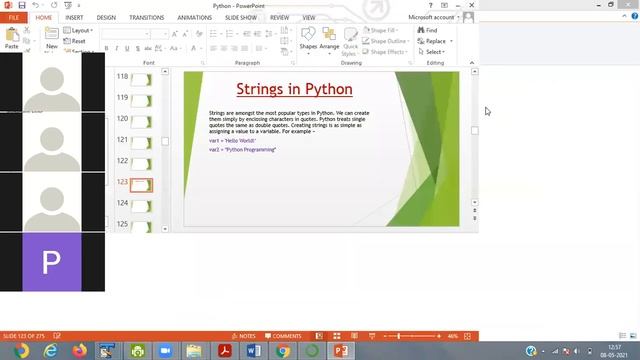640x360 pixels.
Task: Open File Explorer from the taskbar
Action: coord(195,351)
